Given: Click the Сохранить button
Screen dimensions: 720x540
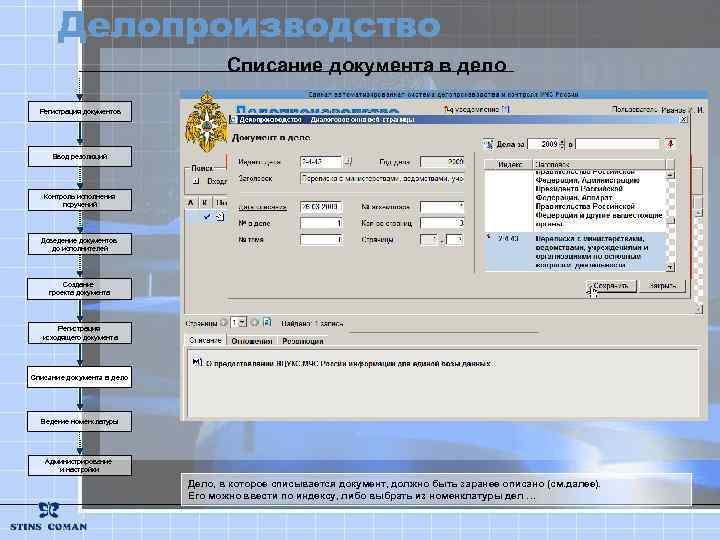Looking at the screenshot, I should point(611,285).
